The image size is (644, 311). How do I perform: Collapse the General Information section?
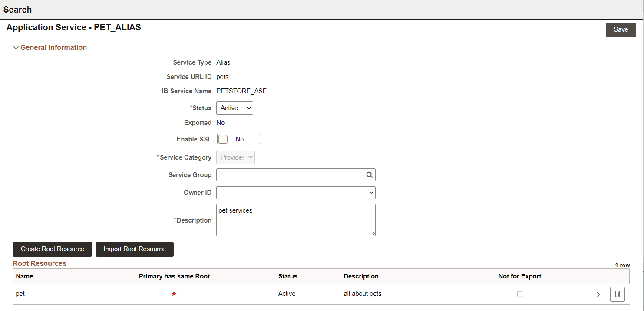(x=16, y=47)
